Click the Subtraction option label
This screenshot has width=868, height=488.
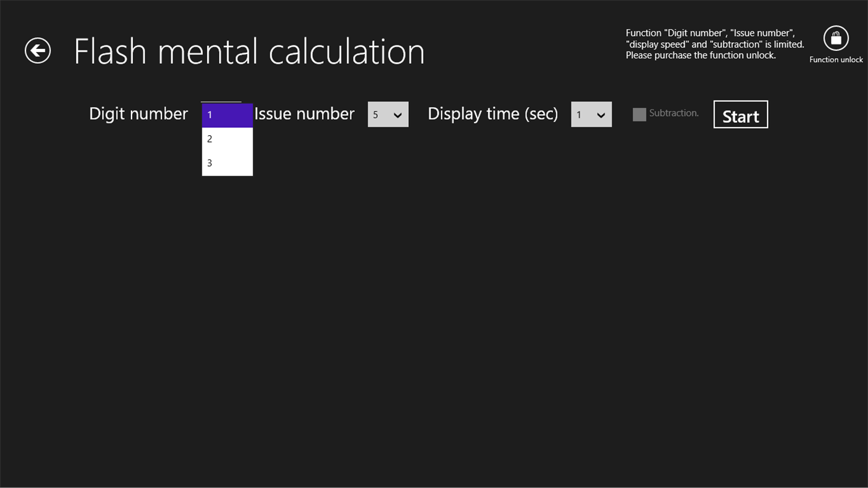tap(673, 113)
